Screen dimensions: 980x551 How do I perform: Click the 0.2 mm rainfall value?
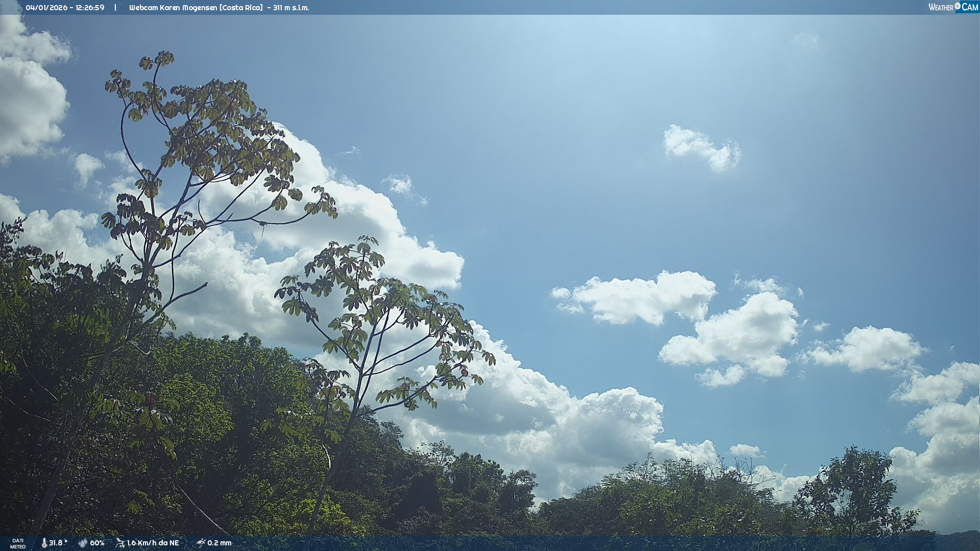pyautogui.click(x=219, y=543)
